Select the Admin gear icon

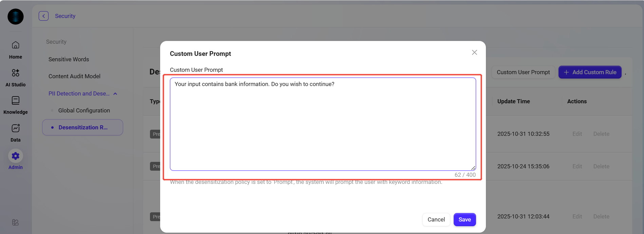[x=16, y=156]
